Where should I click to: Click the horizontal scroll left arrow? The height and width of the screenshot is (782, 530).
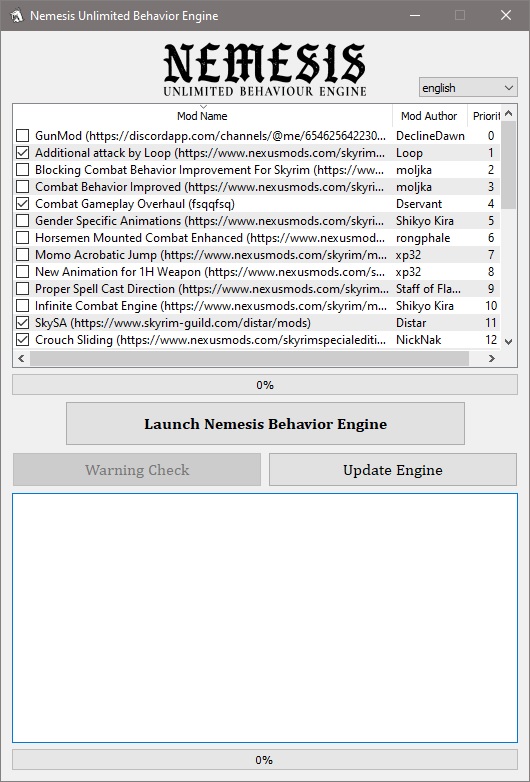21,358
